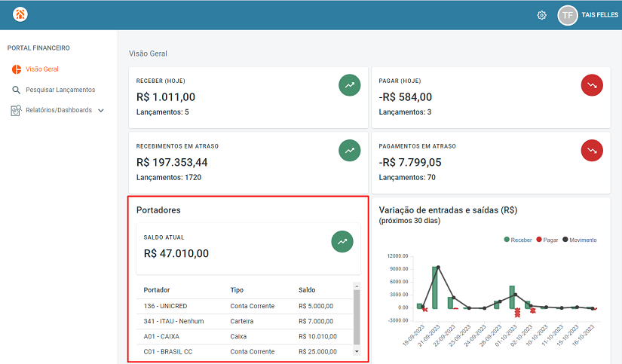Screen dimensions: 622x364
Task: Open Visão Geral in the sidebar
Action: [41, 69]
